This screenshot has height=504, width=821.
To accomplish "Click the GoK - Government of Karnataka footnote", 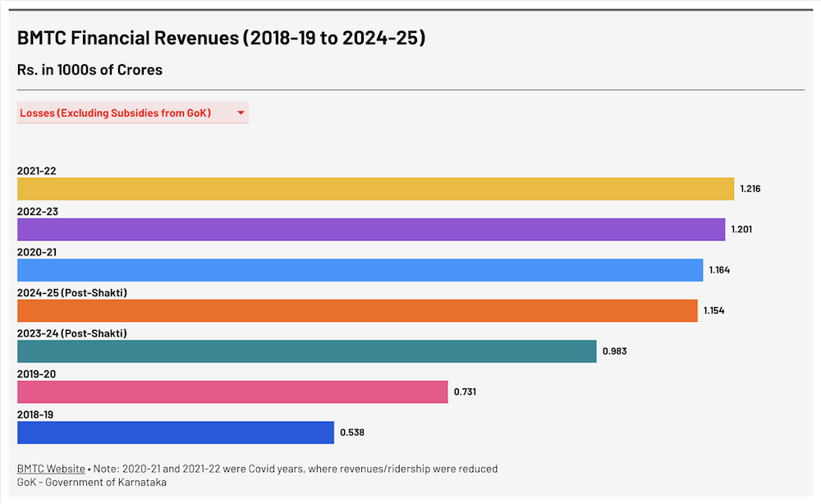I will coord(92,482).
